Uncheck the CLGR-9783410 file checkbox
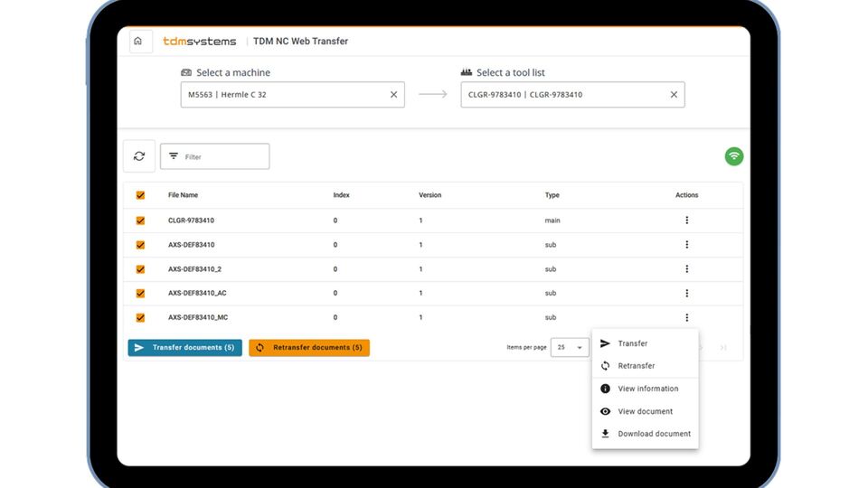This screenshot has height=488, width=868. pyautogui.click(x=140, y=221)
